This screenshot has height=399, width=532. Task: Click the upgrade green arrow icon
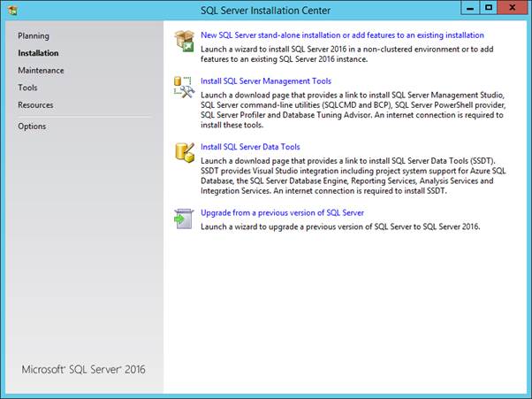(184, 219)
